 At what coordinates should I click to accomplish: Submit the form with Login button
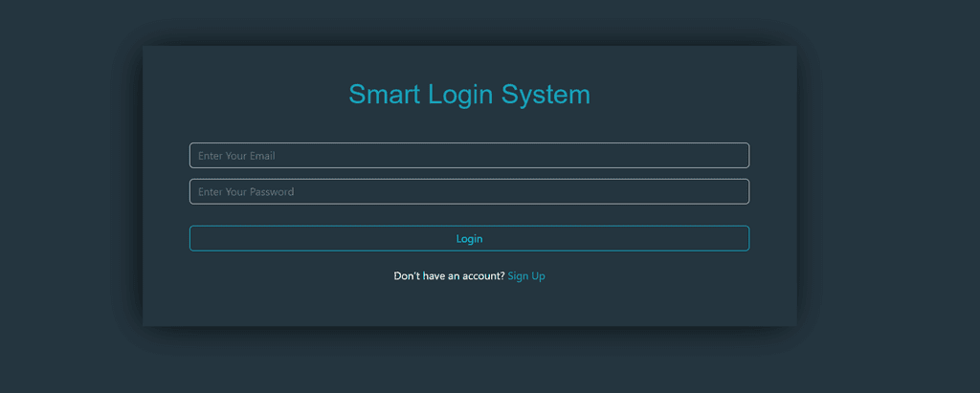[x=469, y=239]
